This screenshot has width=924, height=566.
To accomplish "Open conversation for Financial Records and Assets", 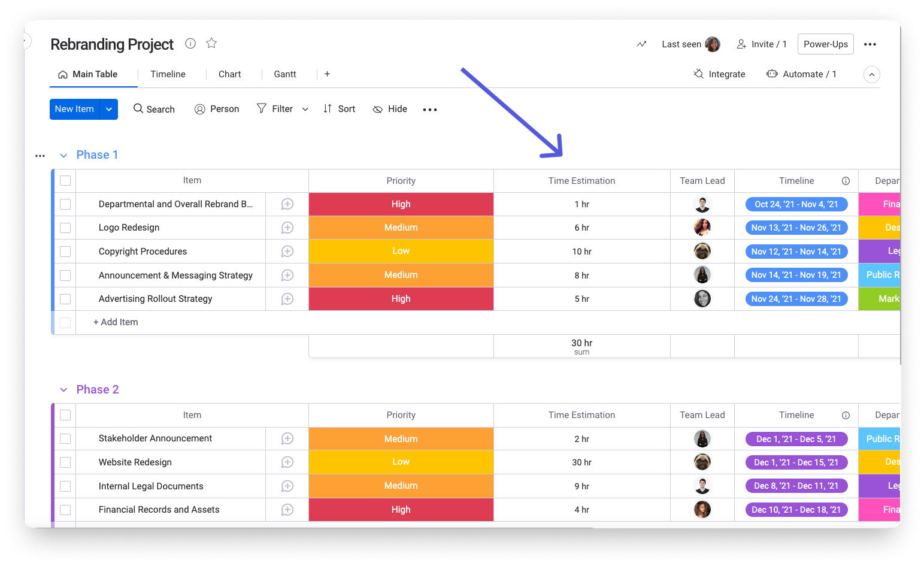I will click(287, 510).
